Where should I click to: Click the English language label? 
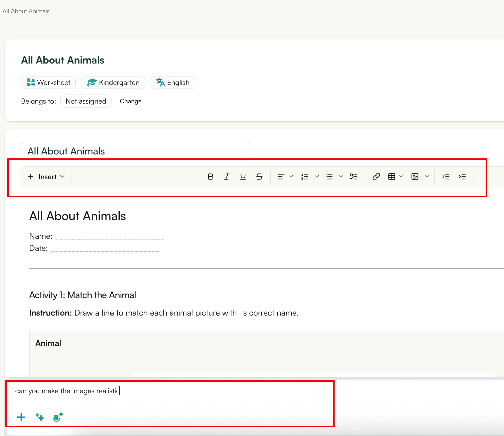click(173, 82)
